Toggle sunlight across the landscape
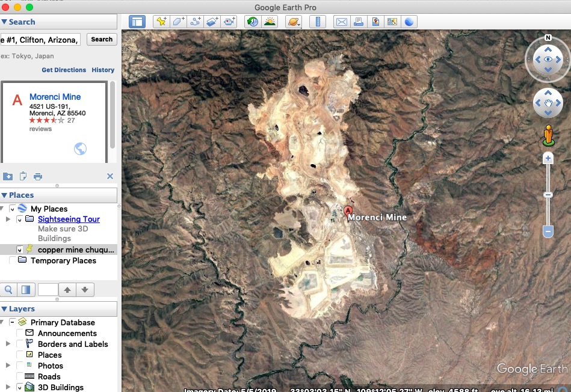 (x=269, y=22)
